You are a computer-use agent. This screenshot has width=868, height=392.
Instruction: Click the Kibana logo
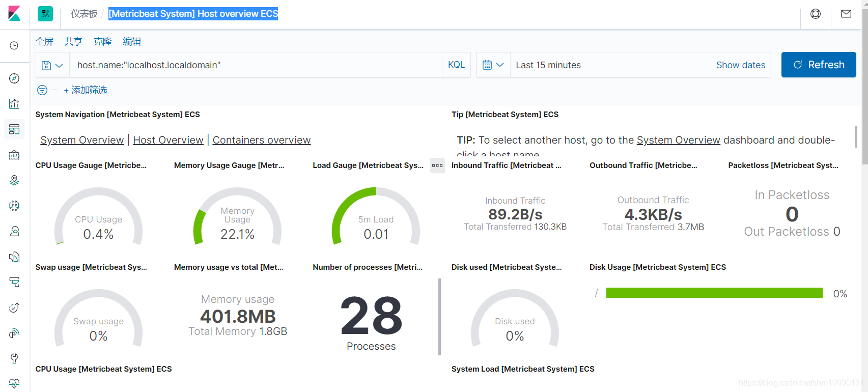(14, 13)
